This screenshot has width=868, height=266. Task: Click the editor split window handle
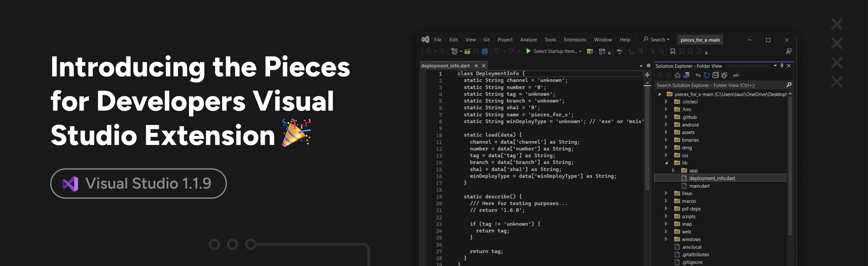point(647,75)
